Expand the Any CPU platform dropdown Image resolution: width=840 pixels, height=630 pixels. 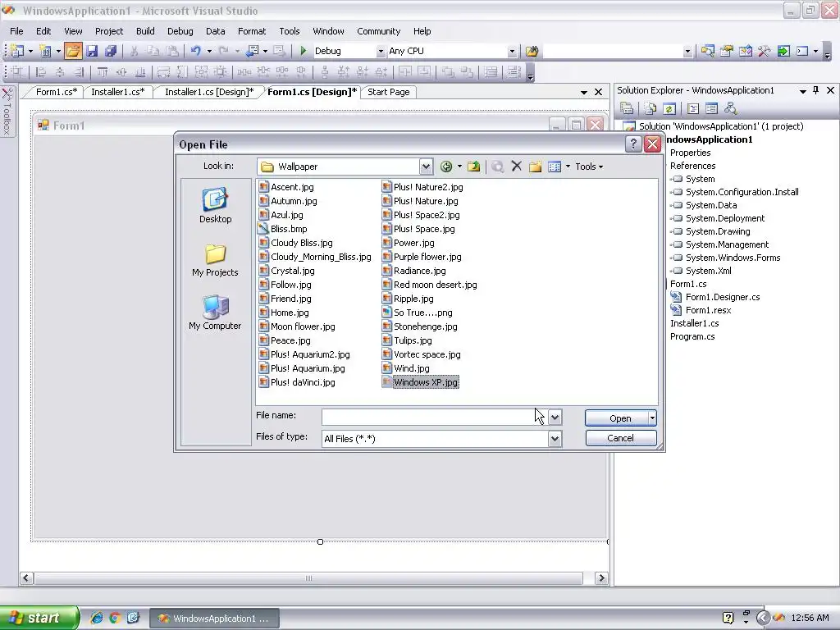512,52
